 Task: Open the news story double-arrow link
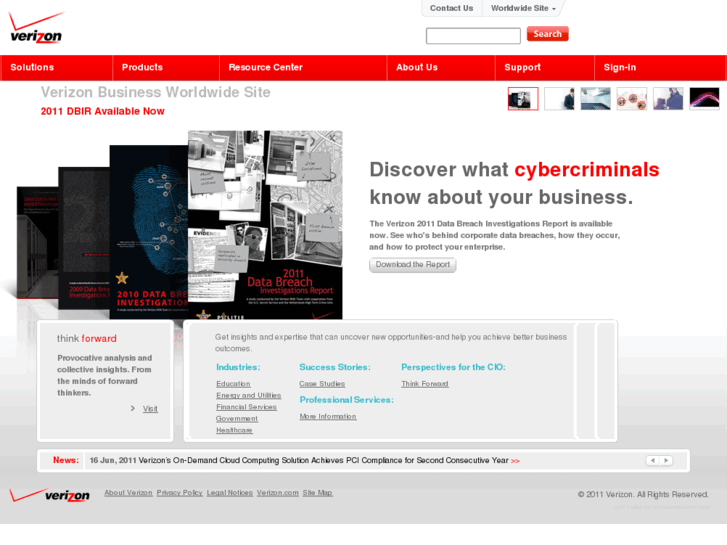tap(515, 461)
